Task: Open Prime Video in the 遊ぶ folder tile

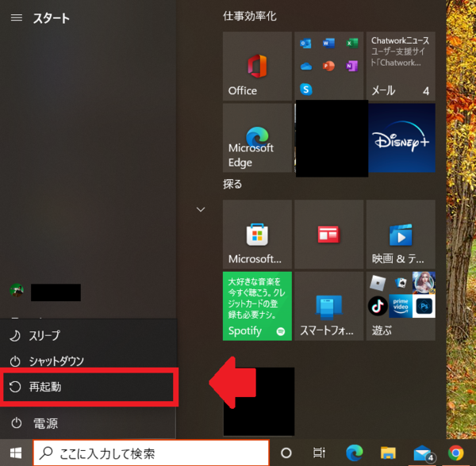Action: click(401, 306)
